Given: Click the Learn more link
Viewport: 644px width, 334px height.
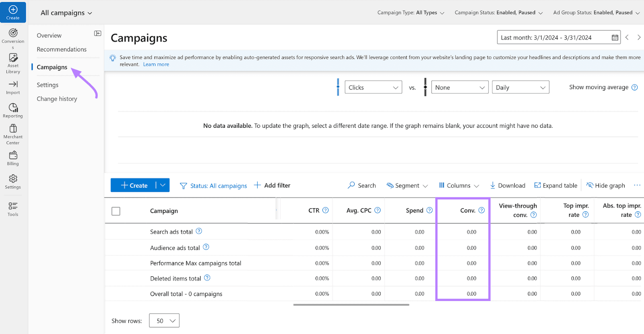Looking at the screenshot, I should click(x=156, y=64).
